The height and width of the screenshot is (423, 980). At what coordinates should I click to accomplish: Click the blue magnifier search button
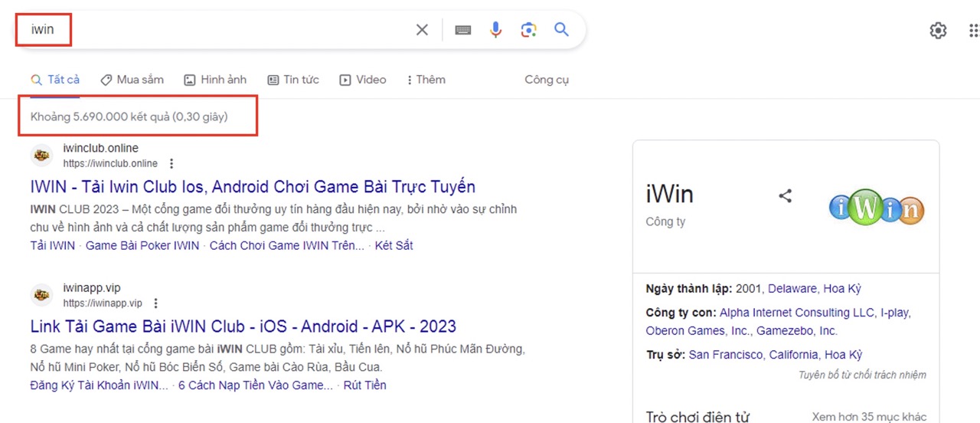(x=561, y=30)
